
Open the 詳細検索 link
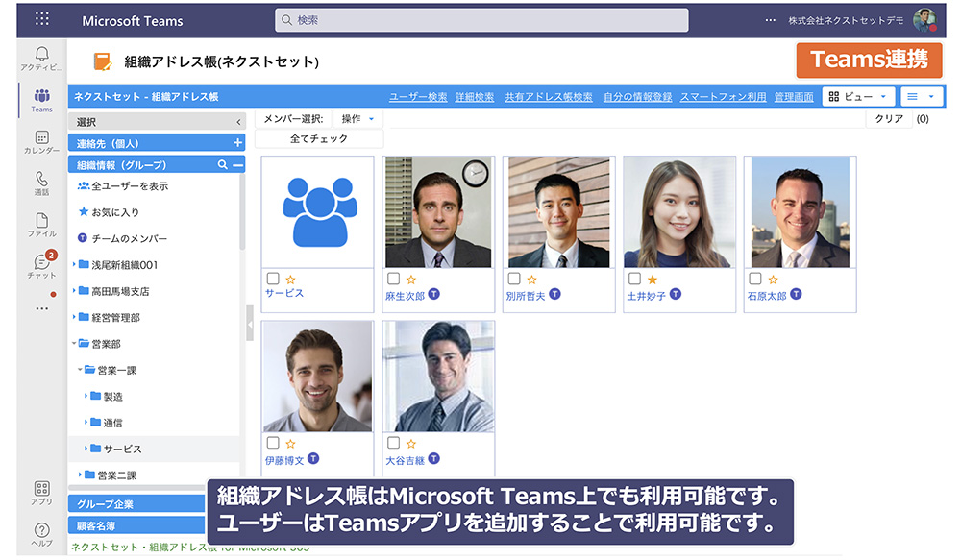[x=475, y=97]
